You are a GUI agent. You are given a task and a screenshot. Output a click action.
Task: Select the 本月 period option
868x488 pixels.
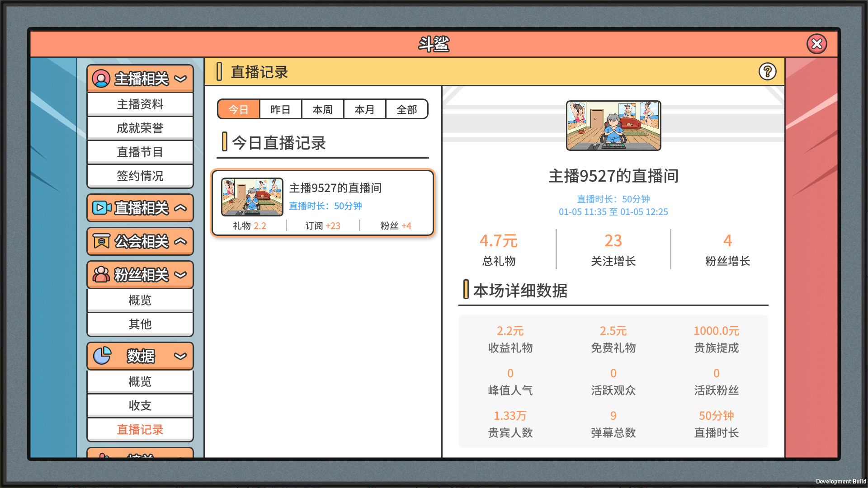tap(364, 109)
